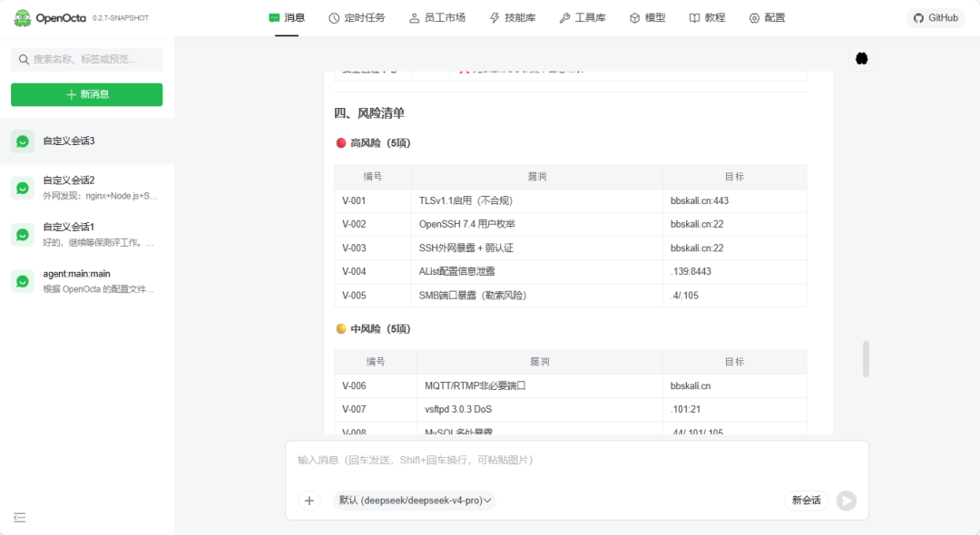Viewport: 980px width, 535px height.
Task: Open the 配置 settings tab
Action: tap(767, 17)
